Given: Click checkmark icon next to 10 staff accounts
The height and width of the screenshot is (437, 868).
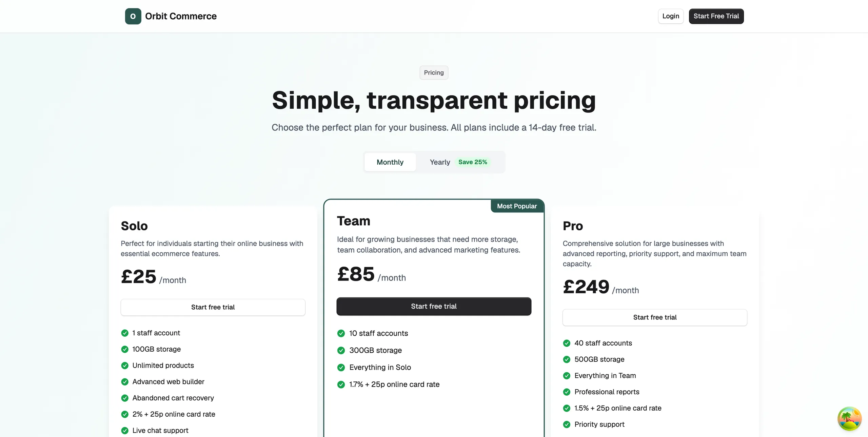Looking at the screenshot, I should coord(341,333).
